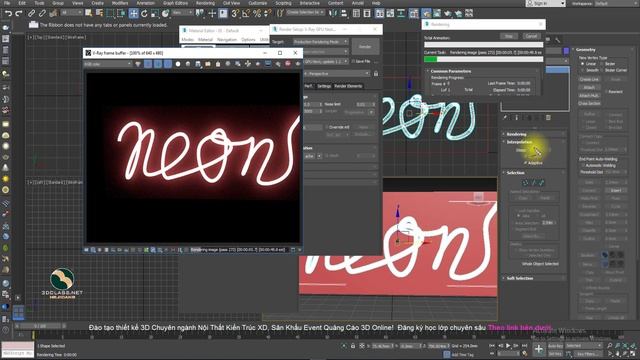Click the Toggle Auto Key plus icon

click(538, 349)
